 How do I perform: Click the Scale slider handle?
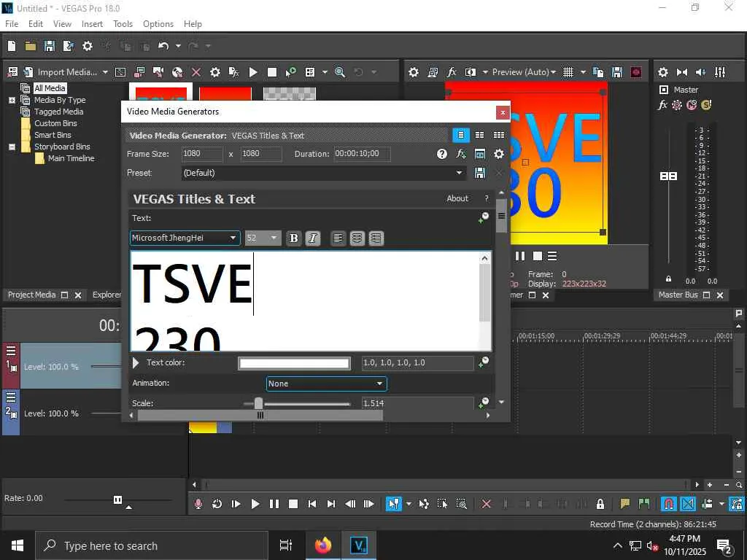258,403
